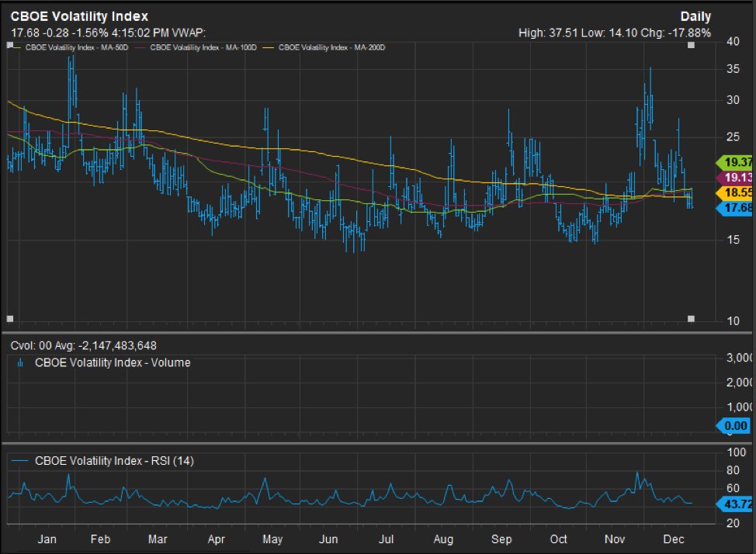Viewport: 756px width, 554px height.
Task: Click the Sep label on time axis
Action: 501,539
